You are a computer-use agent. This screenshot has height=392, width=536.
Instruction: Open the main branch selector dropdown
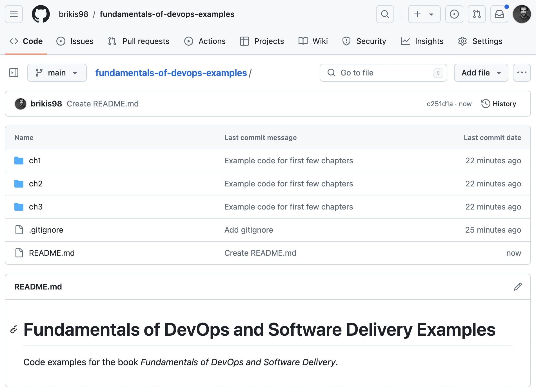click(x=57, y=73)
